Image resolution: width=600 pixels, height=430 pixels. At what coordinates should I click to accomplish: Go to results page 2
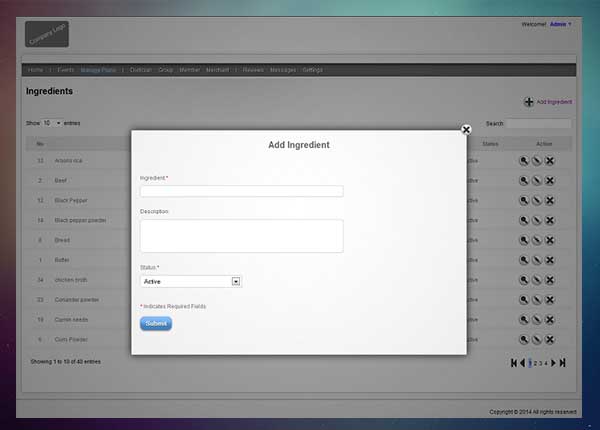[x=535, y=363]
